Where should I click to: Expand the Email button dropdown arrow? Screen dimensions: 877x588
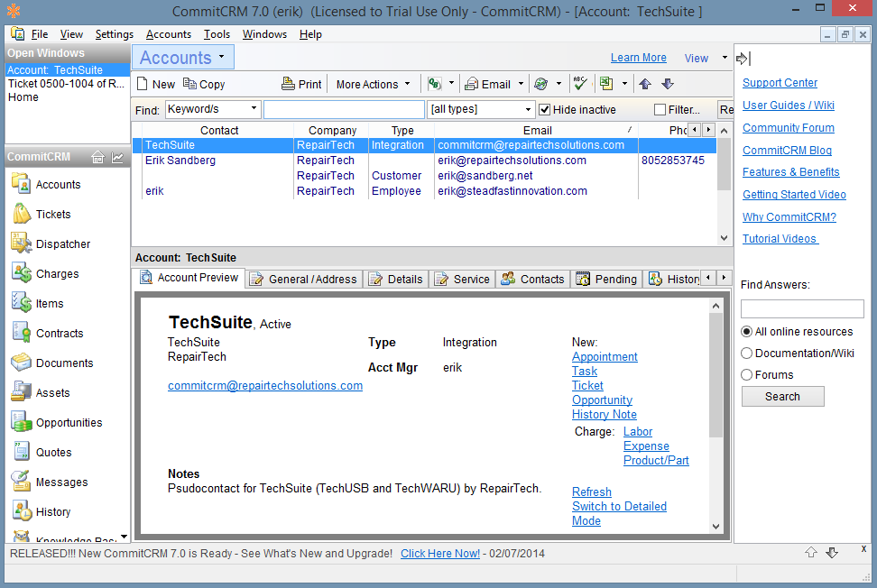(521, 84)
